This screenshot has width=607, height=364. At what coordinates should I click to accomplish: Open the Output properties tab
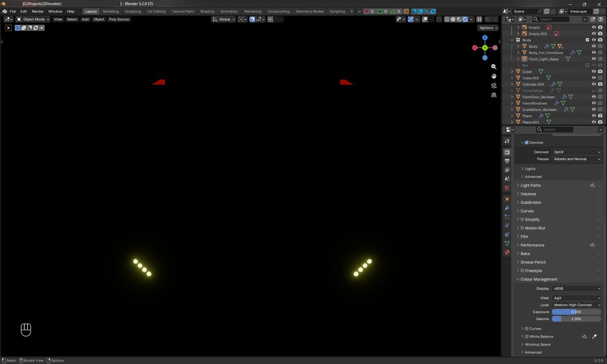click(507, 161)
